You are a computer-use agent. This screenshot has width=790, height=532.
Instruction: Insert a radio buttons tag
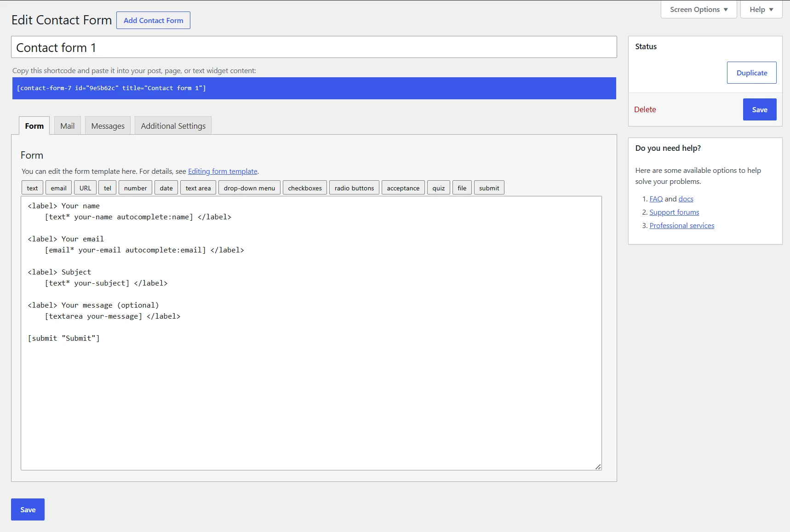[354, 188]
